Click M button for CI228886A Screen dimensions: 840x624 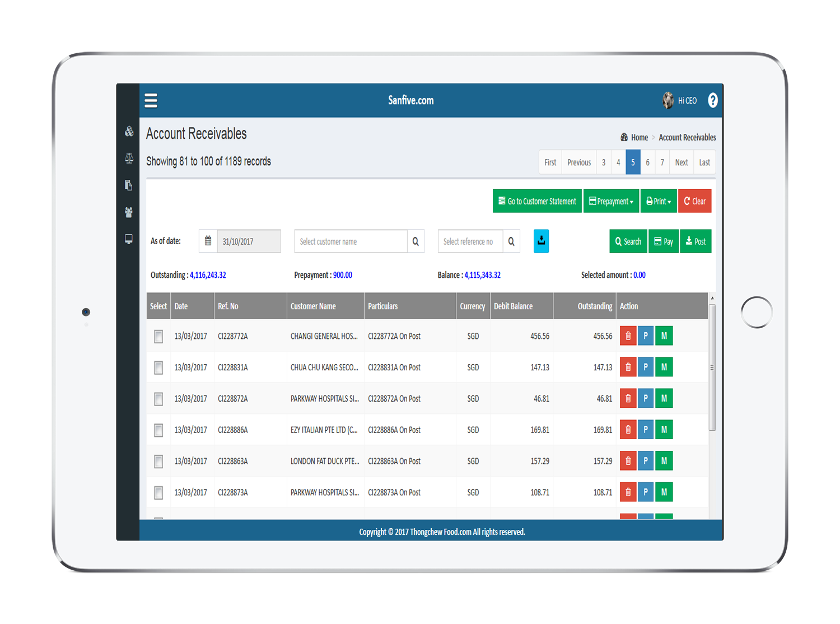pyautogui.click(x=664, y=430)
